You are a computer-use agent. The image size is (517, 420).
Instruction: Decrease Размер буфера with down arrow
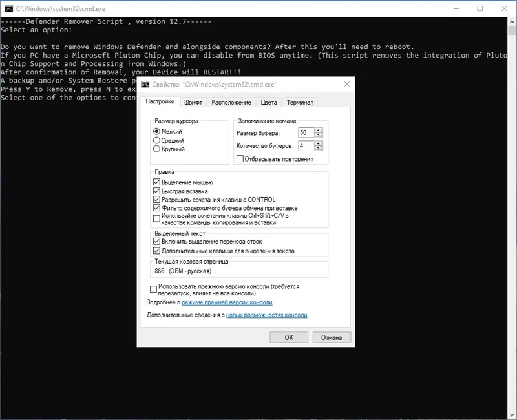pos(318,135)
